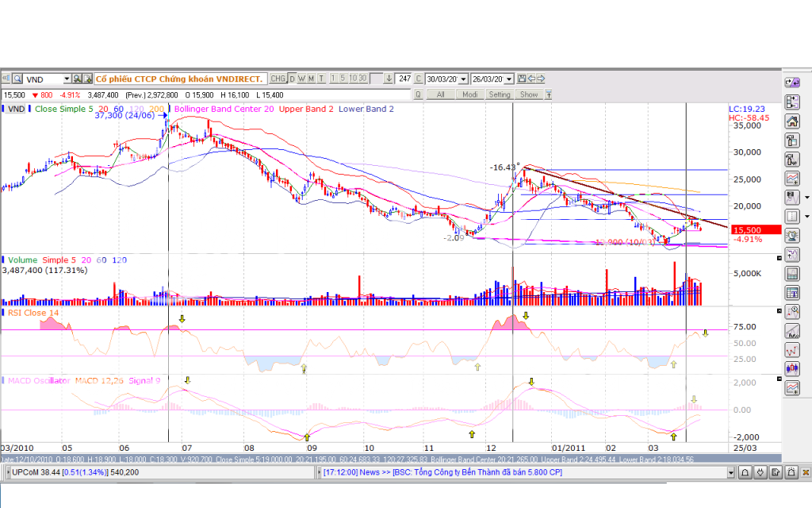Click the save disk icon after date fields

click(x=523, y=79)
